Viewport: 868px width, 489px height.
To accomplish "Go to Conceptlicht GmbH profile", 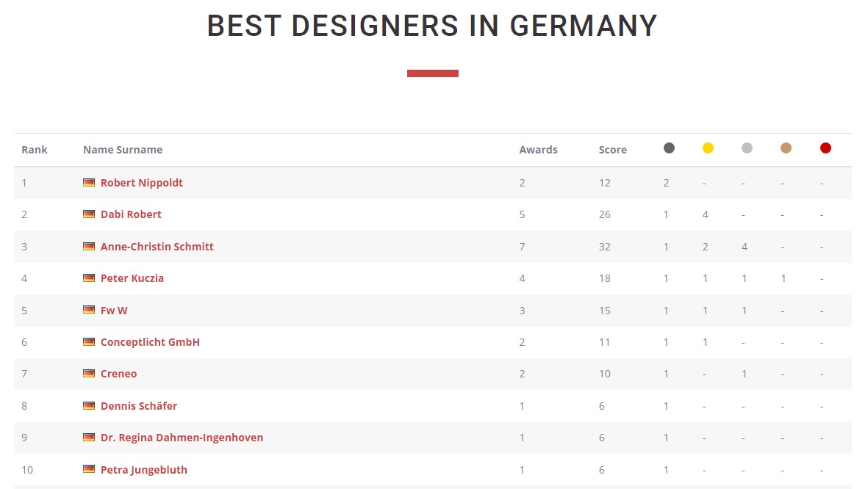I will 150,342.
